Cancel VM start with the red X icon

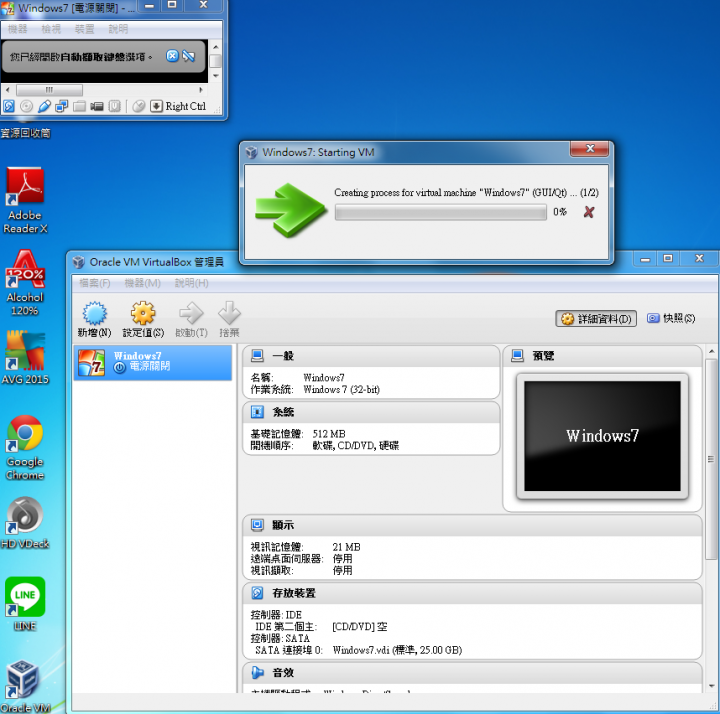589,212
